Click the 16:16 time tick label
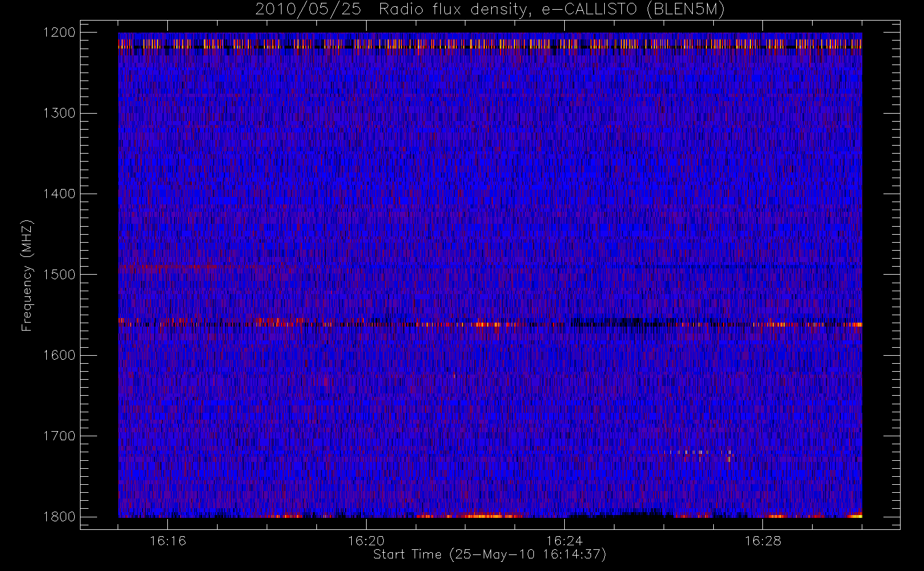 [168, 541]
